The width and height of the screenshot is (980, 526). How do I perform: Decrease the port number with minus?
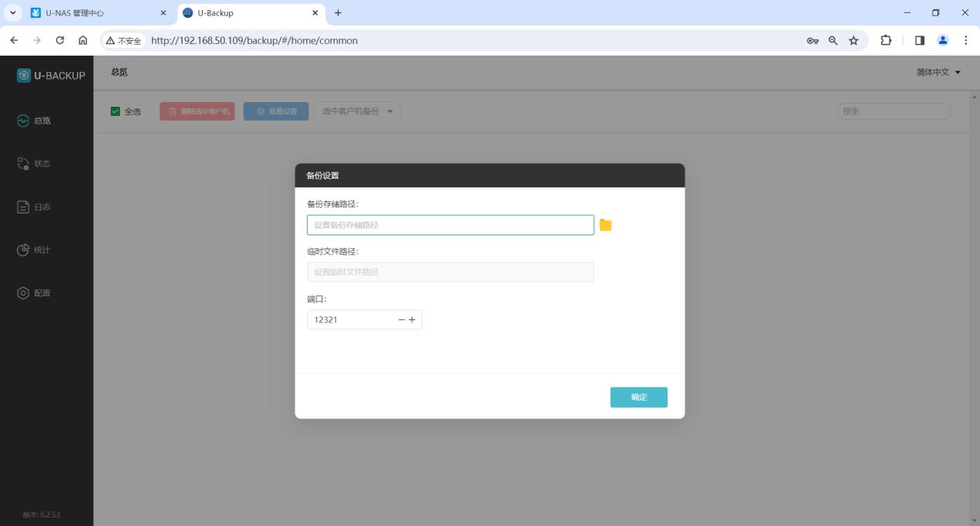(x=401, y=319)
